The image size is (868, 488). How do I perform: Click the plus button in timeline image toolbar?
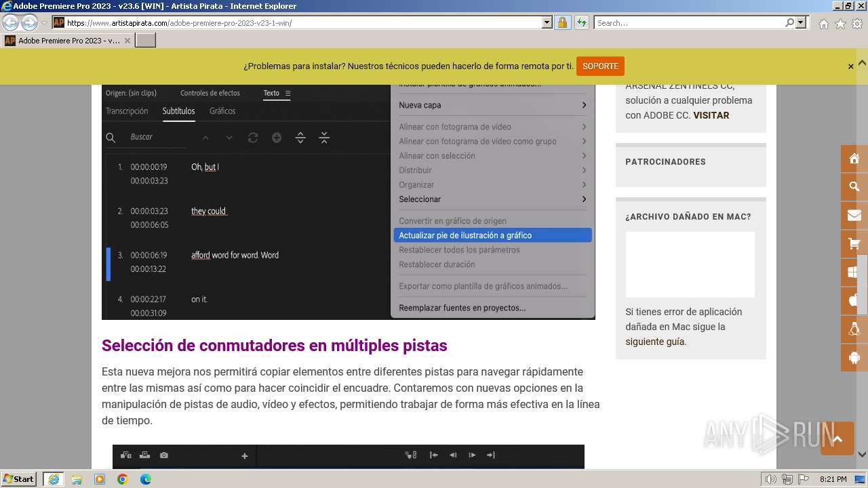click(245, 456)
